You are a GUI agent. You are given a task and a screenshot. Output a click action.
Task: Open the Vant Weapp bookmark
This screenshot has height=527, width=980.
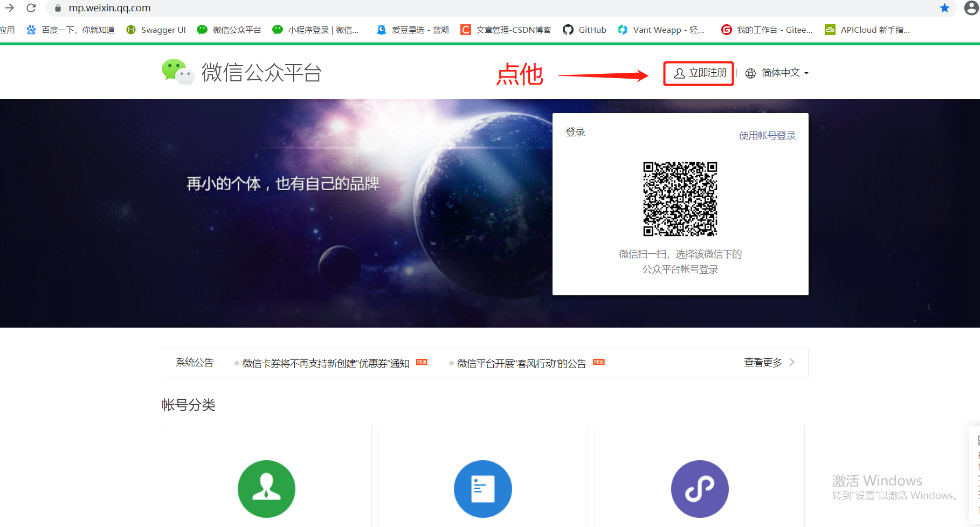(x=661, y=30)
